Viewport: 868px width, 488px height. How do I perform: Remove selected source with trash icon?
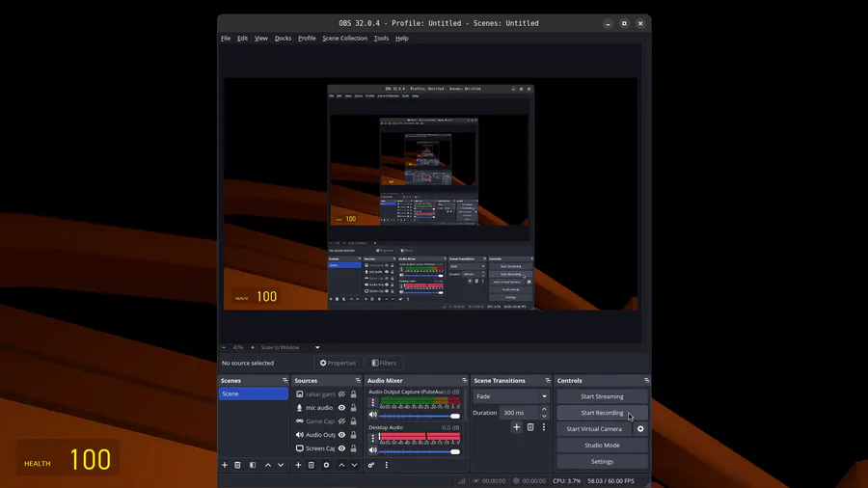coord(312,465)
